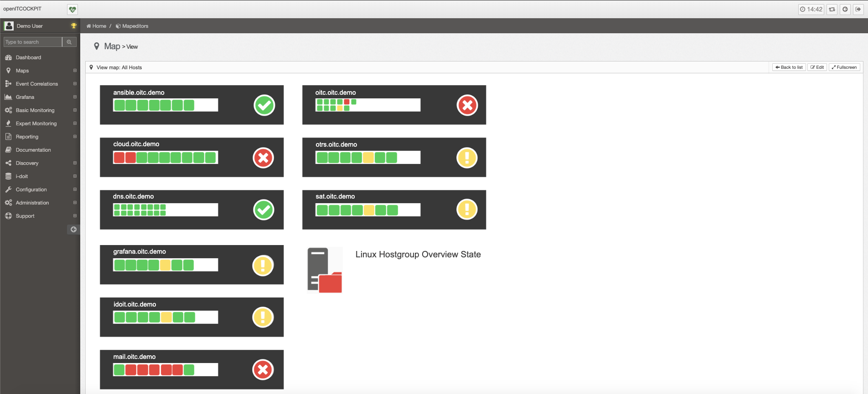This screenshot has height=394, width=868.
Task: Click the mail.oitc.demo service status bar
Action: (165, 370)
